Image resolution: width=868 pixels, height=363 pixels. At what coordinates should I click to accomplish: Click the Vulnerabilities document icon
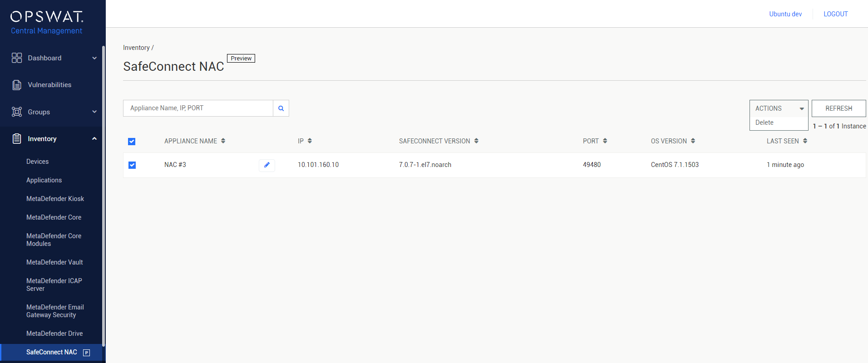click(17, 85)
